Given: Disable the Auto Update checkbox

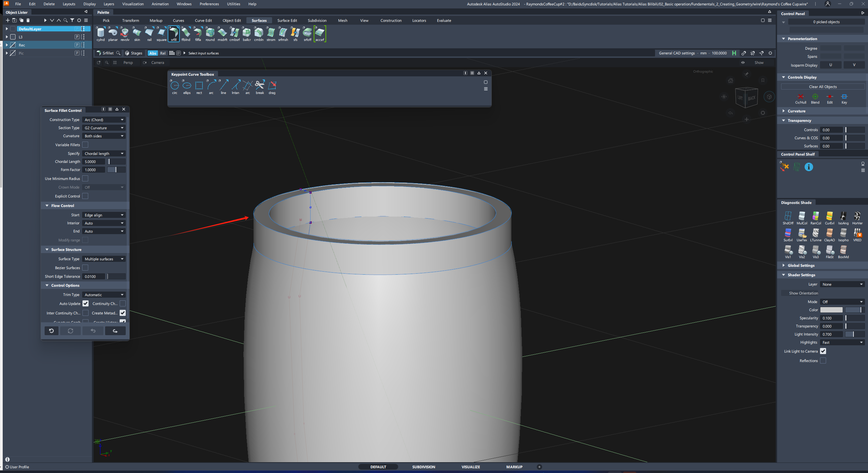Looking at the screenshot, I should (85, 303).
